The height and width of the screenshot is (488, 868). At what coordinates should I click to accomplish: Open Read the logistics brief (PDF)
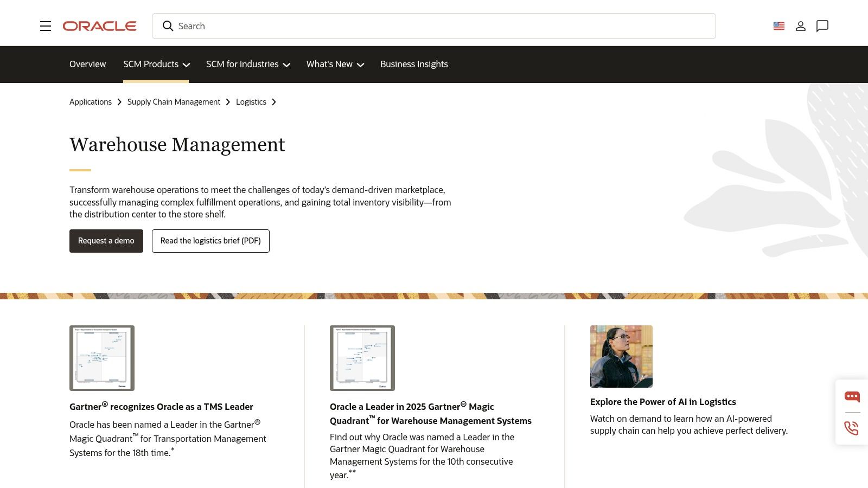210,241
